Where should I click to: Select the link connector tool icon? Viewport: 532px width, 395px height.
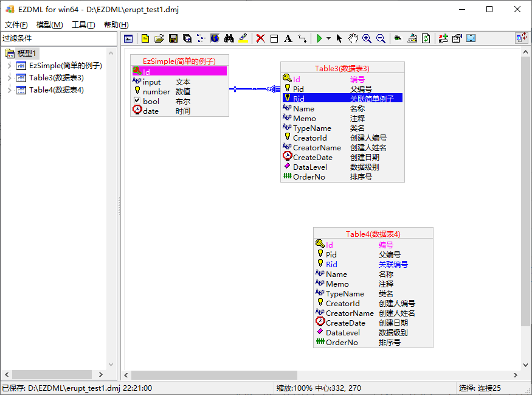[302, 39]
